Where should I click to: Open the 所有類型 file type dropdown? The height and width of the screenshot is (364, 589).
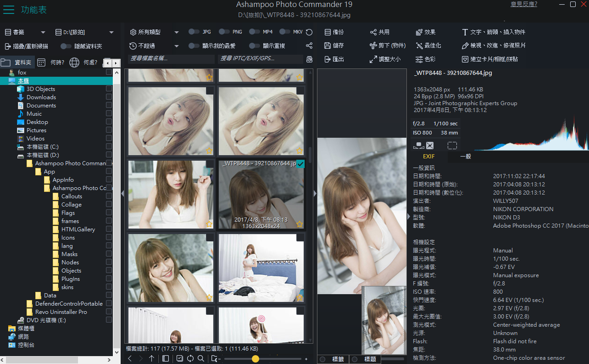154,32
